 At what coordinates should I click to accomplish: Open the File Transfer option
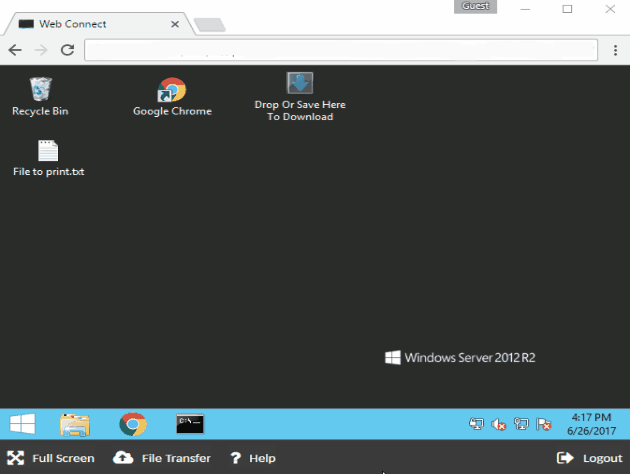pyautogui.click(x=163, y=458)
